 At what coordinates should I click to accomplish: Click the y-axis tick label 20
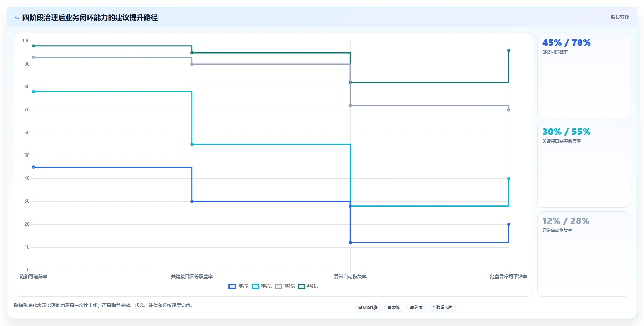pos(27,224)
